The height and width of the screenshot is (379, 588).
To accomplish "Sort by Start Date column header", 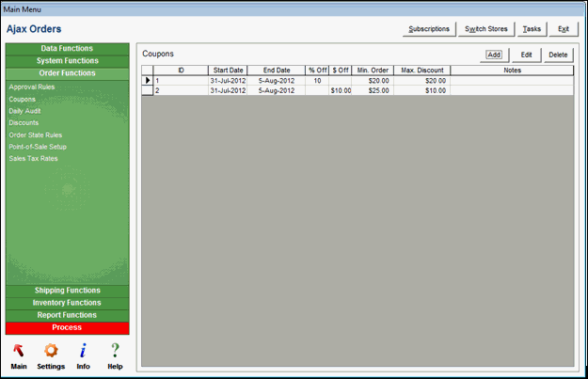I will coord(228,71).
